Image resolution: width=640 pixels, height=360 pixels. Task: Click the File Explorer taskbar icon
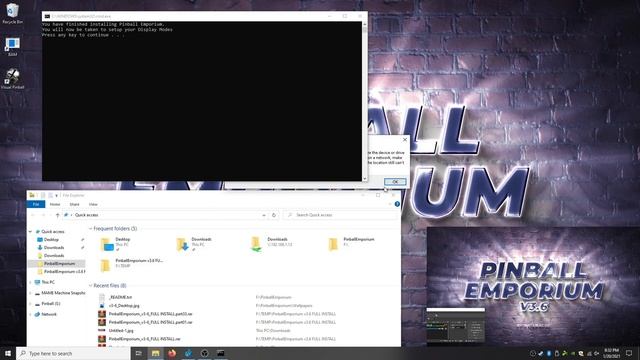[156, 353]
